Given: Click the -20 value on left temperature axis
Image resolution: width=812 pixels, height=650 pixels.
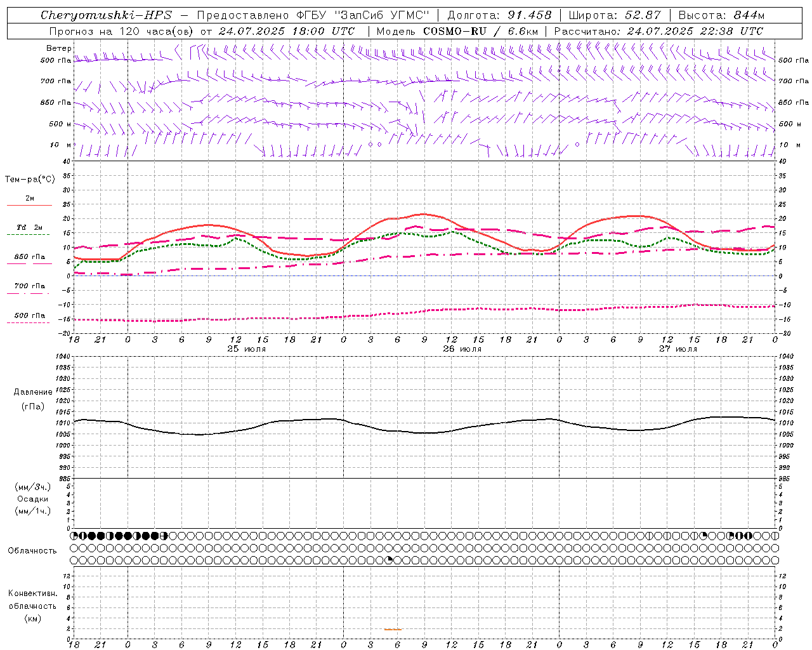Looking at the screenshot, I should (64, 333).
